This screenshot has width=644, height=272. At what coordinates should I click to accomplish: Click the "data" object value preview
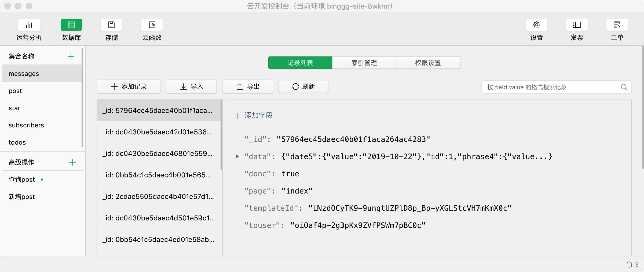point(416,156)
